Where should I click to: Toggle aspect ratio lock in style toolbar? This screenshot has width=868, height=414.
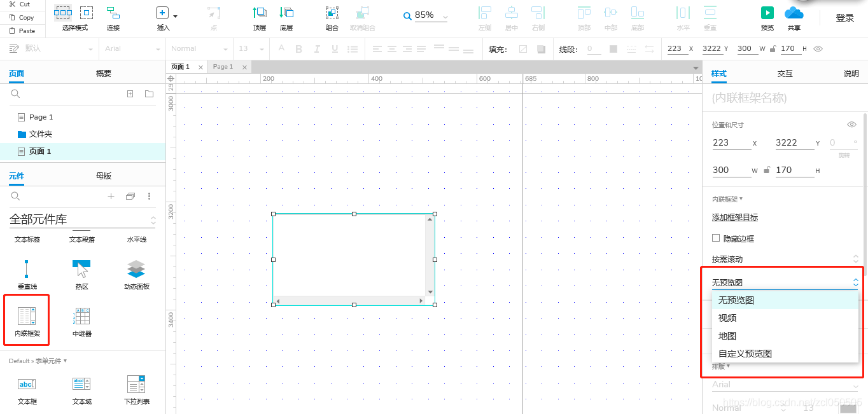pos(773,48)
